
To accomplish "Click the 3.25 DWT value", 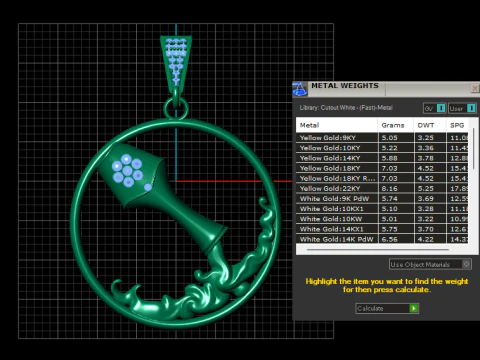I will [x=426, y=138].
